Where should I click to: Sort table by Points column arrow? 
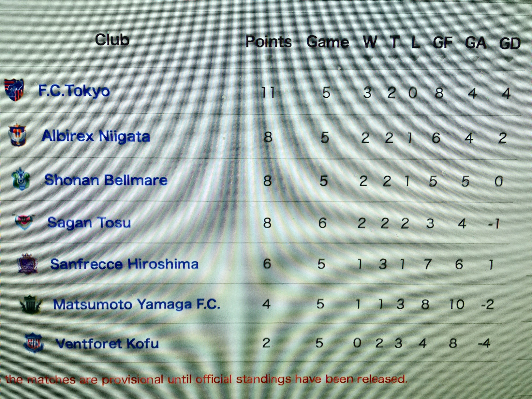(x=268, y=58)
